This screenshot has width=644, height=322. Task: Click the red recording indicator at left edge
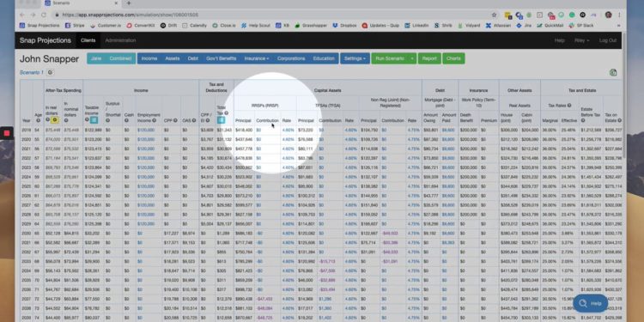pos(6,133)
